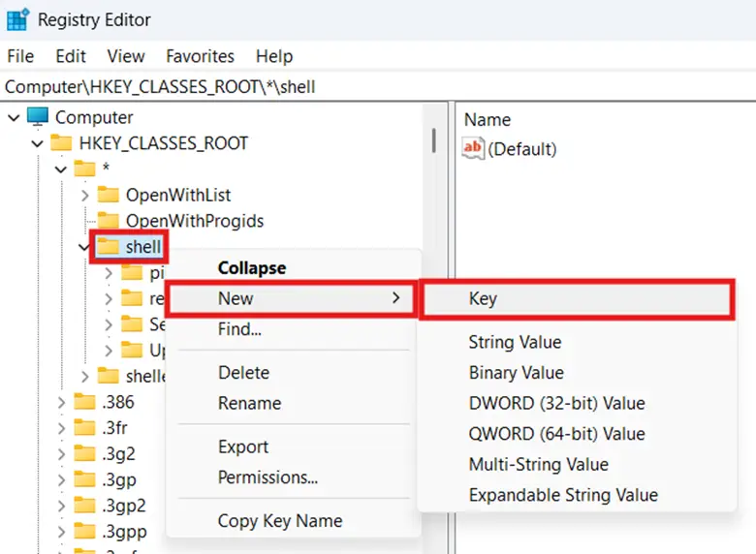Open Permissions... from the context menu

pos(293,477)
